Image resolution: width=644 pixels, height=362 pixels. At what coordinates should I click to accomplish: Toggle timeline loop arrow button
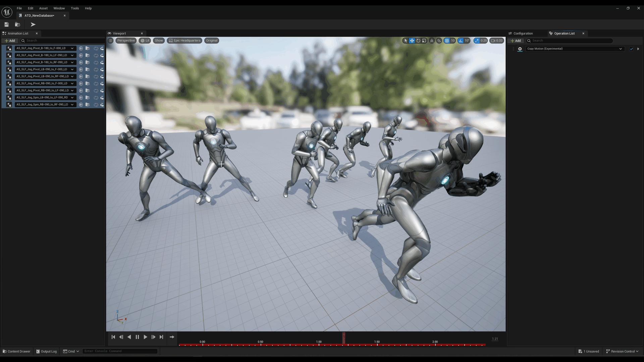(172, 337)
